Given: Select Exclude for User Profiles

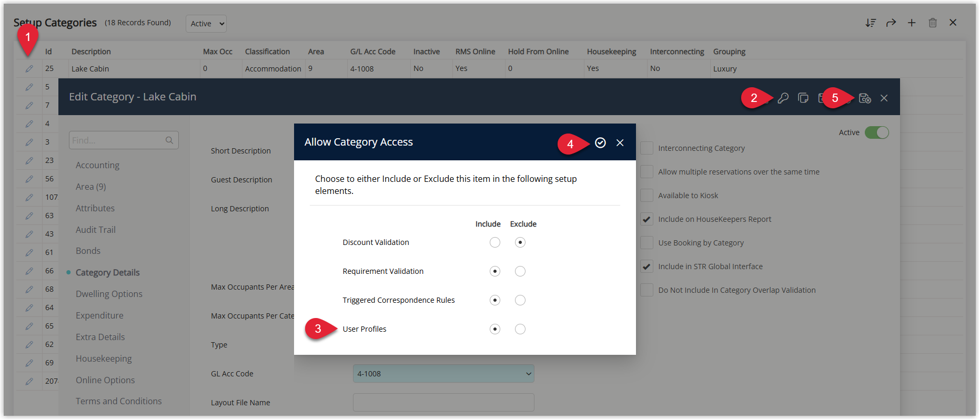Looking at the screenshot, I should 520,329.
